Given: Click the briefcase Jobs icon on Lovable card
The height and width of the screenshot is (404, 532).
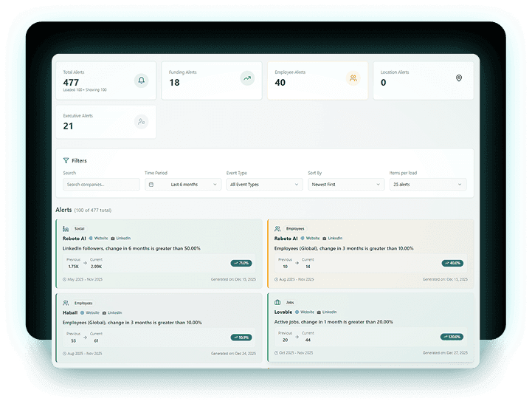Looking at the screenshot, I should point(277,302).
